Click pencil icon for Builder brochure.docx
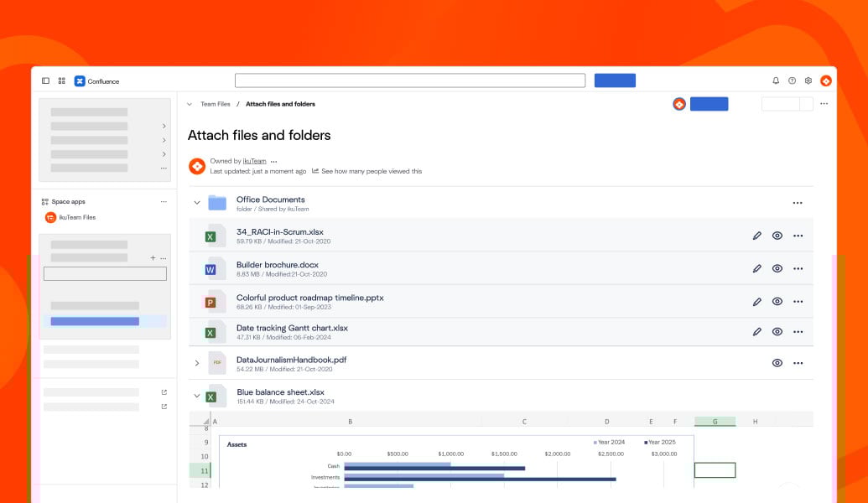 757,268
